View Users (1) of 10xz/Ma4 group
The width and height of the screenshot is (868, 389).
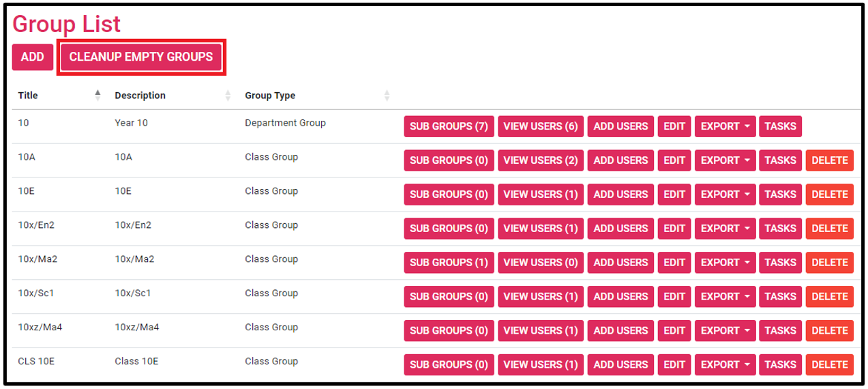point(540,330)
